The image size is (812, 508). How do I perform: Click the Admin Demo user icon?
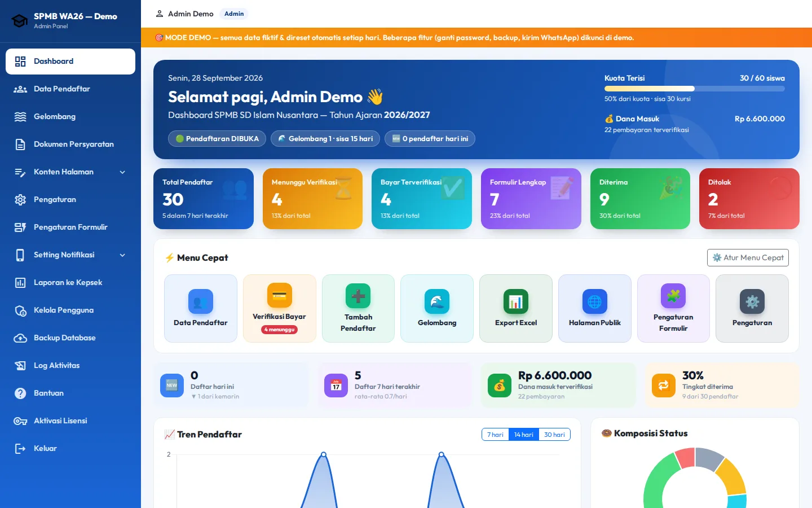pyautogui.click(x=160, y=14)
